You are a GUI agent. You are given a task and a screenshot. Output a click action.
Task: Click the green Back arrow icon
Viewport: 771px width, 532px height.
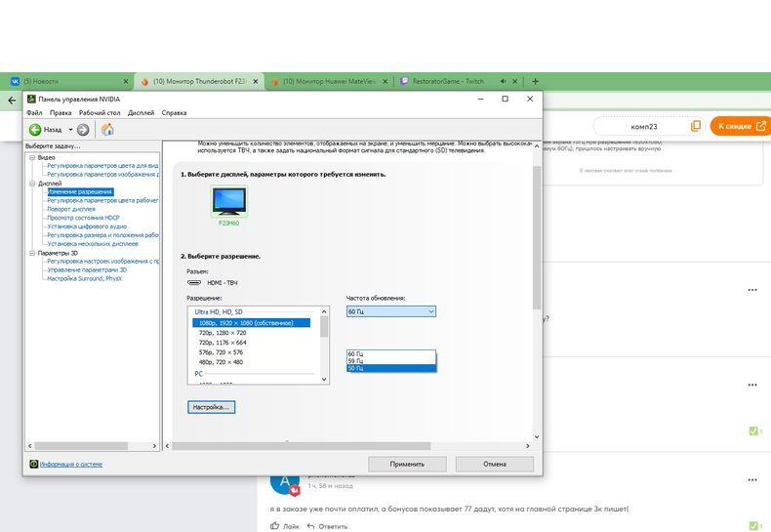(35, 130)
